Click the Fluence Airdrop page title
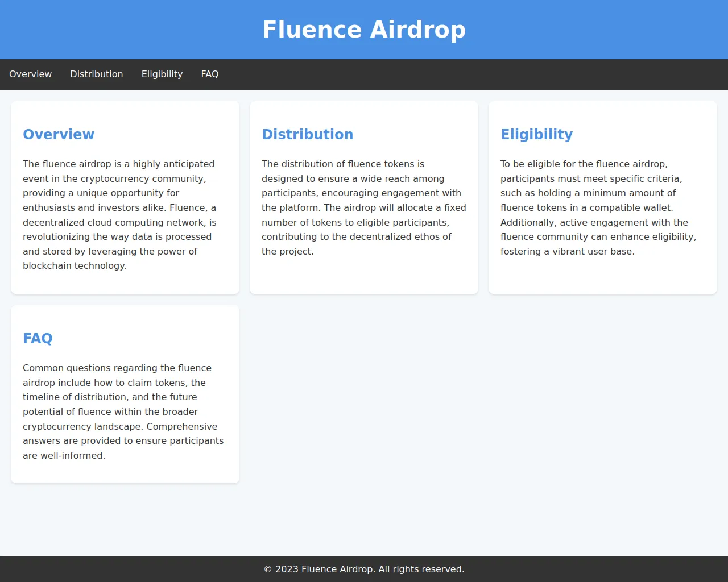The height and width of the screenshot is (582, 728). [x=363, y=30]
